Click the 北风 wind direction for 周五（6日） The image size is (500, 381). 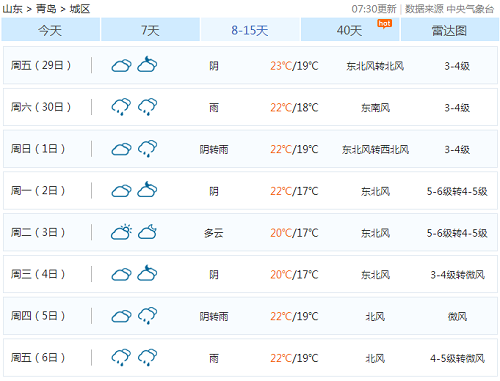pyautogui.click(x=375, y=358)
